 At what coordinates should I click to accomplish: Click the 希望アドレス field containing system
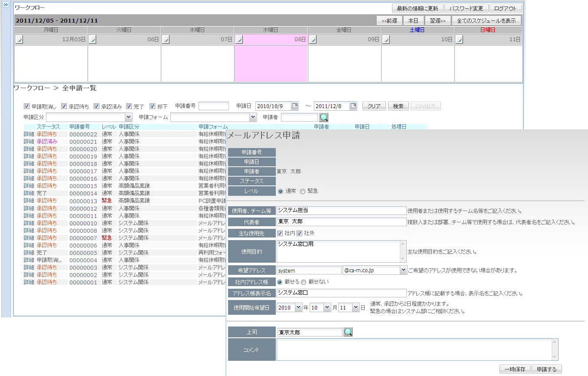pyautogui.click(x=309, y=270)
